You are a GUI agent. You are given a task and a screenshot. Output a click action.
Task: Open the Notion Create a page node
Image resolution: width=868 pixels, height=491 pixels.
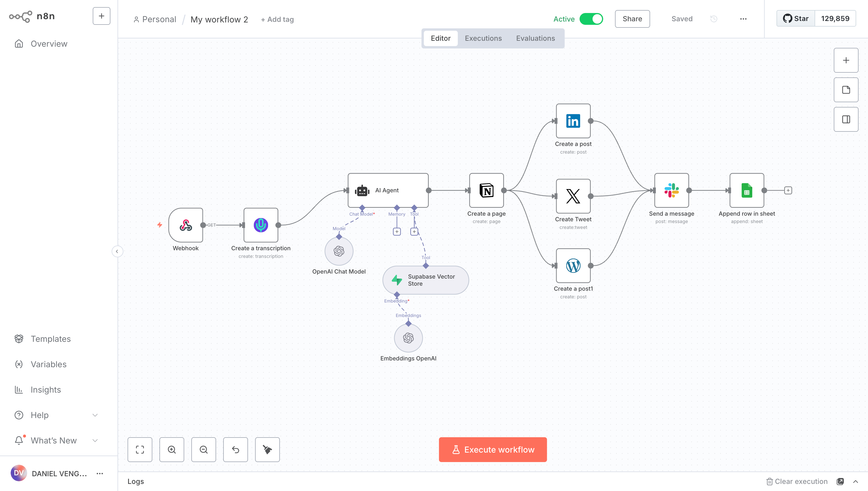487,190
